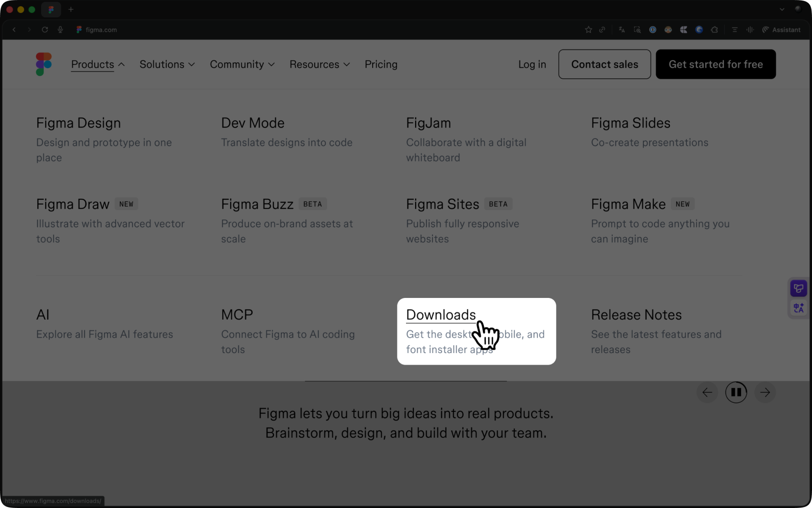Click the translate widget icon on the right edge
This screenshot has height=508, width=812.
pos(798,308)
